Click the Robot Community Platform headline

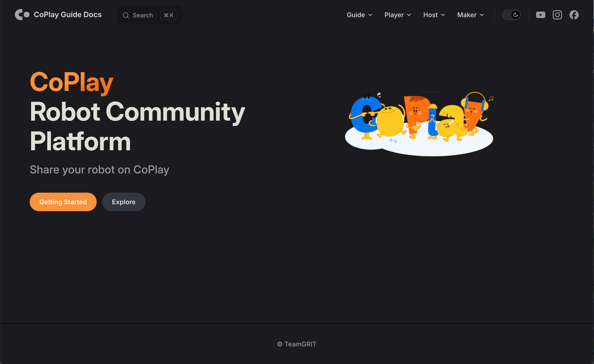137,126
